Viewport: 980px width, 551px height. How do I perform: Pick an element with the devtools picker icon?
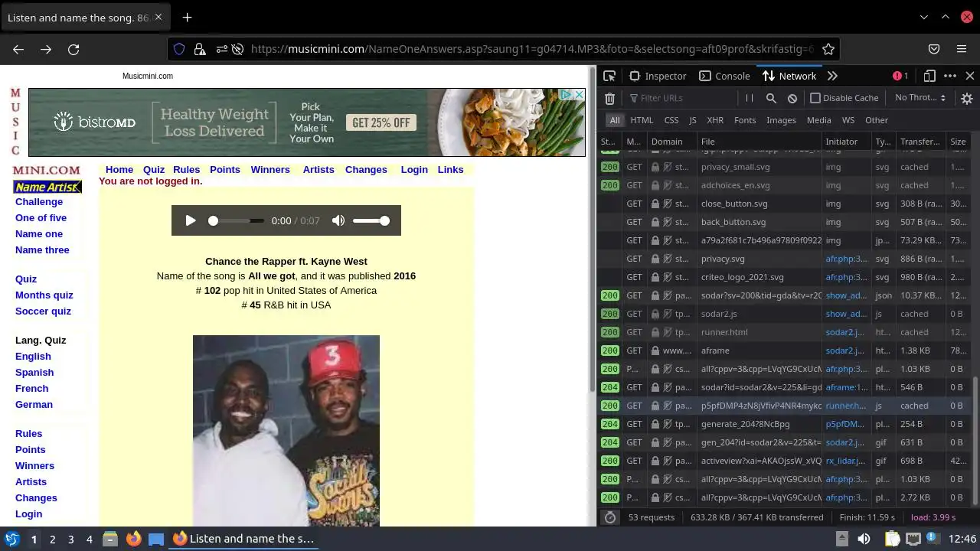[x=609, y=76]
